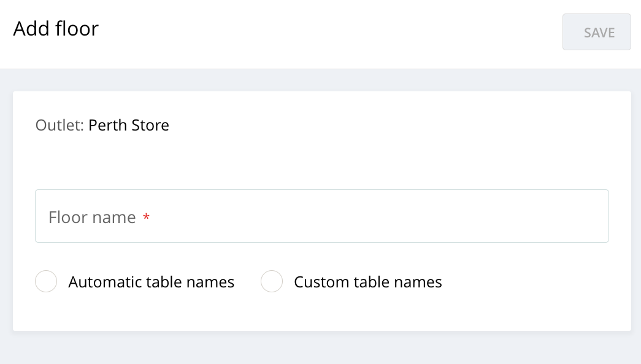641x364 pixels.
Task: Focus the Floor name input field
Action: pyautogui.click(x=321, y=216)
